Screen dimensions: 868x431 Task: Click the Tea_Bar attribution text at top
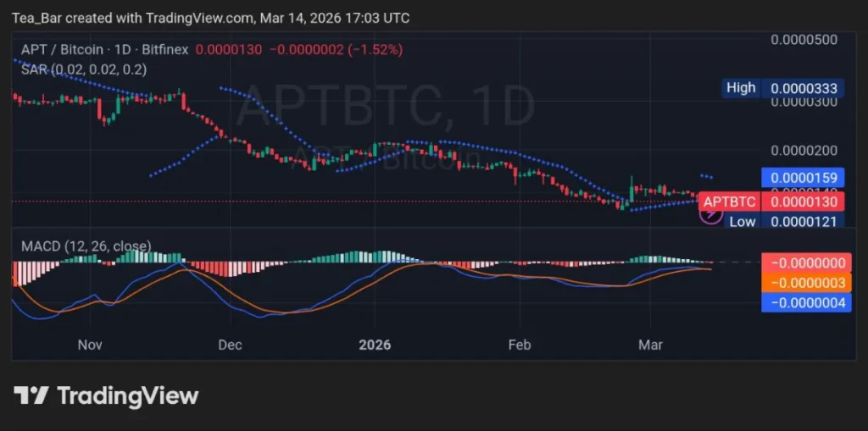[38, 17]
